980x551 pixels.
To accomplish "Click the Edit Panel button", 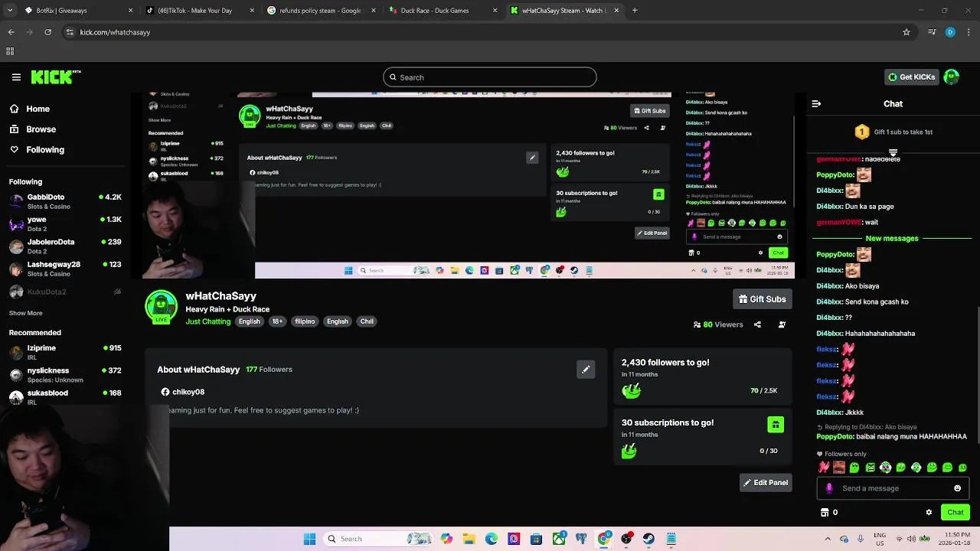I will pyautogui.click(x=766, y=483).
